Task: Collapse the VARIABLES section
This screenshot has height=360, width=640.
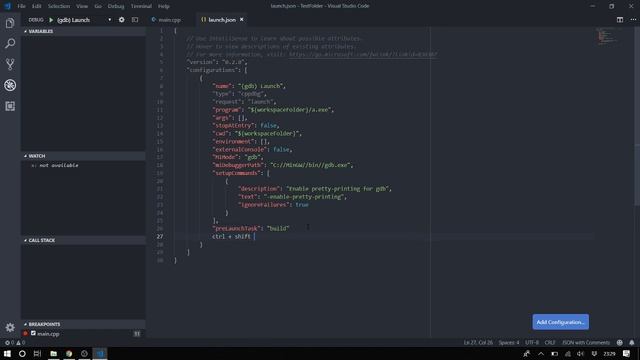Action: 83,31
